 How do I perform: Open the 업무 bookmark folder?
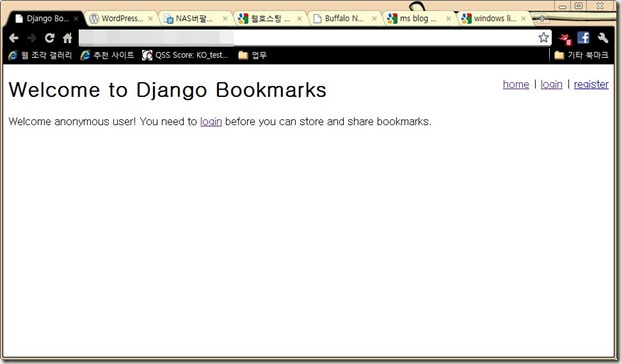[x=253, y=55]
